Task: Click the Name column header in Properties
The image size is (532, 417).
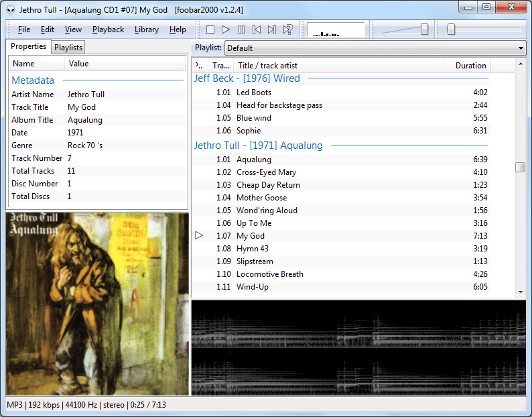Action: (37, 64)
